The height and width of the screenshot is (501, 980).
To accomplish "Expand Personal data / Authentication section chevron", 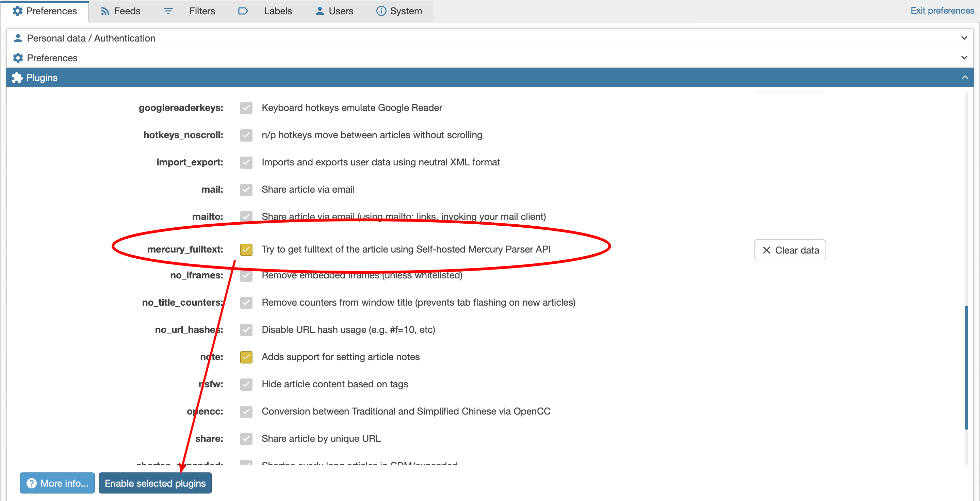I will tap(964, 38).
